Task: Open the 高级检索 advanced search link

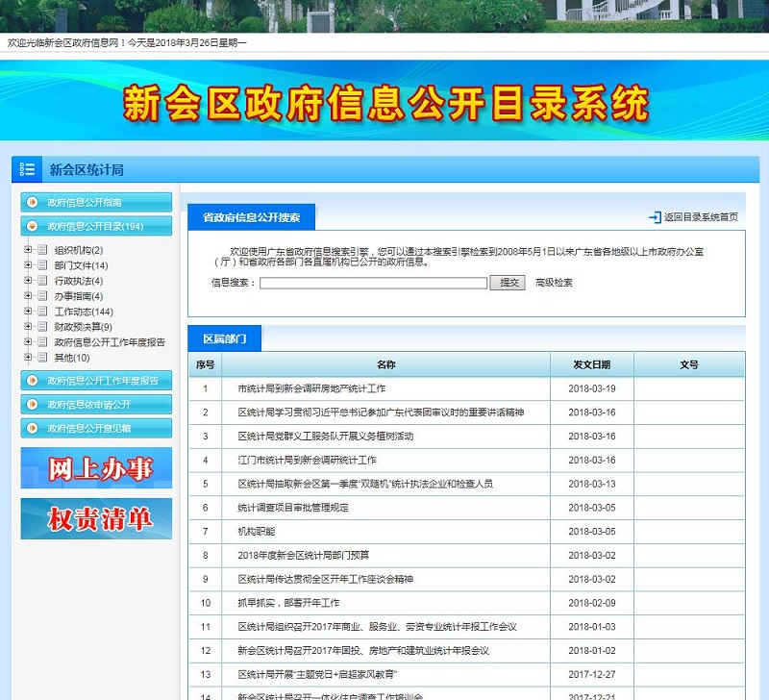Action: click(554, 283)
